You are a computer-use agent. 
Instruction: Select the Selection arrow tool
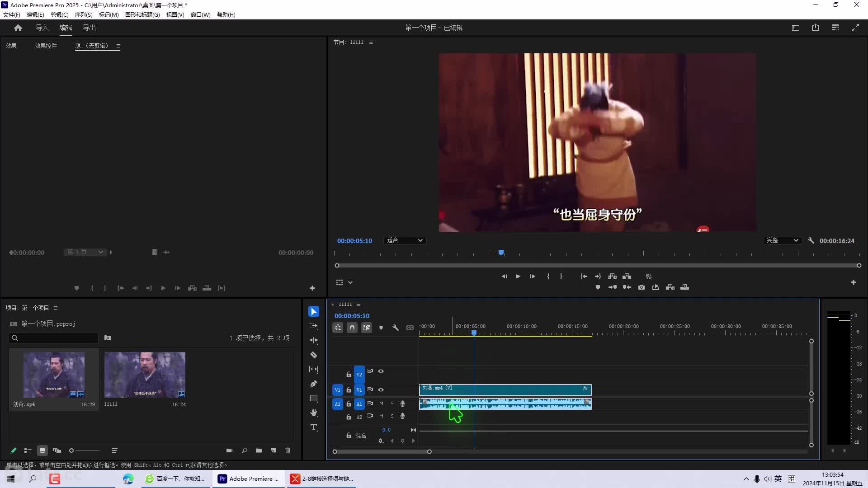pos(313,311)
